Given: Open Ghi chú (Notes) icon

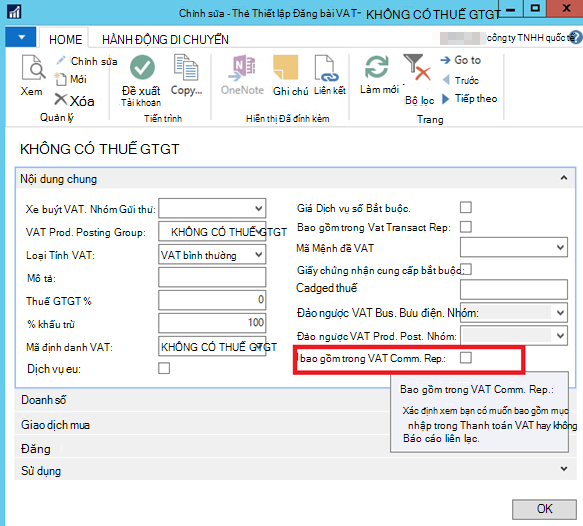Looking at the screenshot, I should [286, 68].
